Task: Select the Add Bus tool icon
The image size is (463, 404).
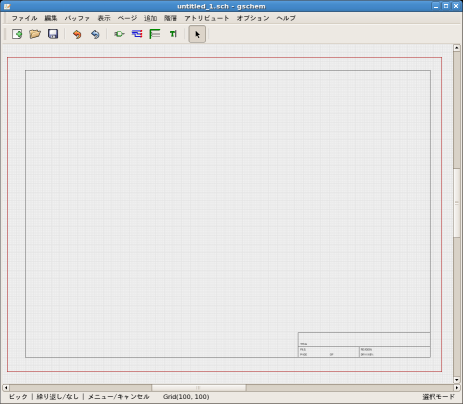Action: [x=155, y=34]
